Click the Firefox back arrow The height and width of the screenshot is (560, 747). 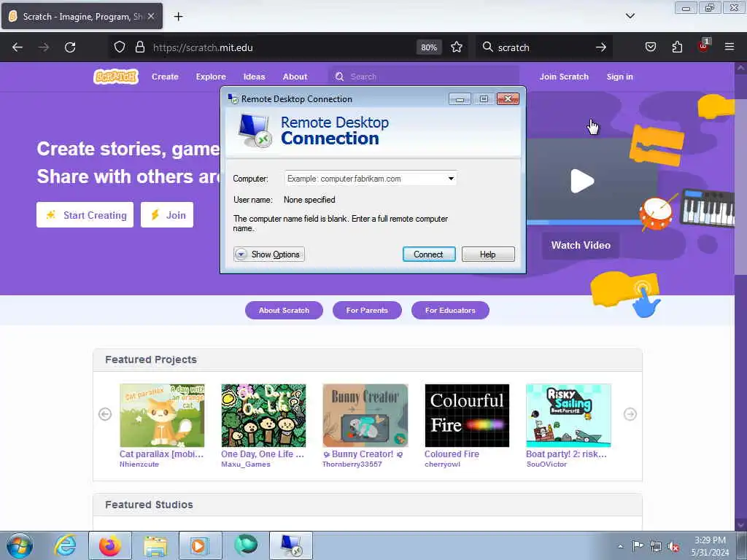point(18,47)
